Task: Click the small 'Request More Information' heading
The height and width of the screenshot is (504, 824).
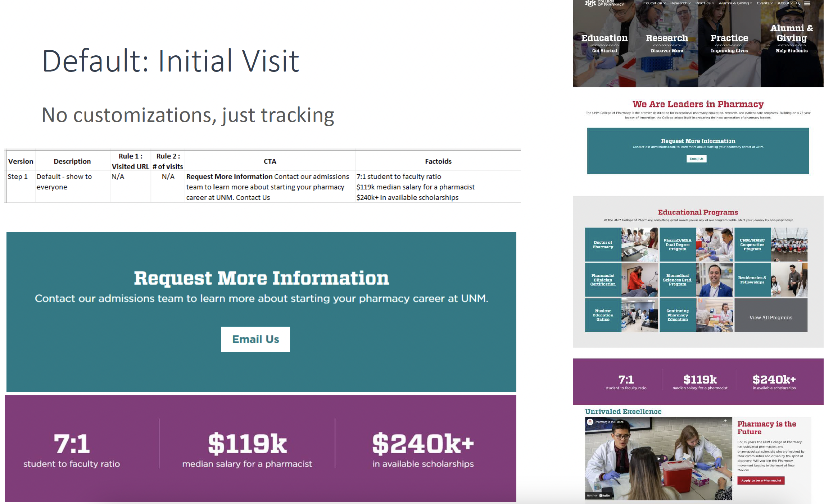Action: tap(698, 141)
